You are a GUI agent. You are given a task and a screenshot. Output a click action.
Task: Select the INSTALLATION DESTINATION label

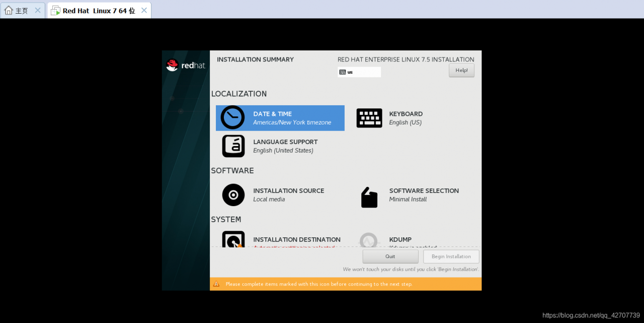pos(297,240)
